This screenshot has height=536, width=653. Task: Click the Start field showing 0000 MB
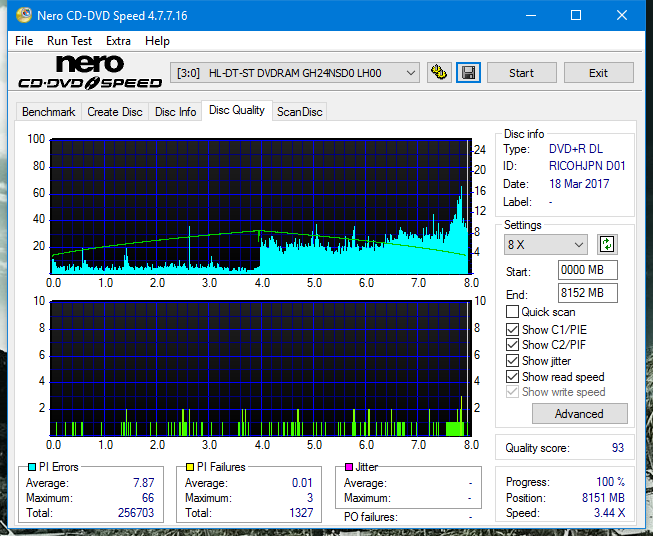[587, 270]
